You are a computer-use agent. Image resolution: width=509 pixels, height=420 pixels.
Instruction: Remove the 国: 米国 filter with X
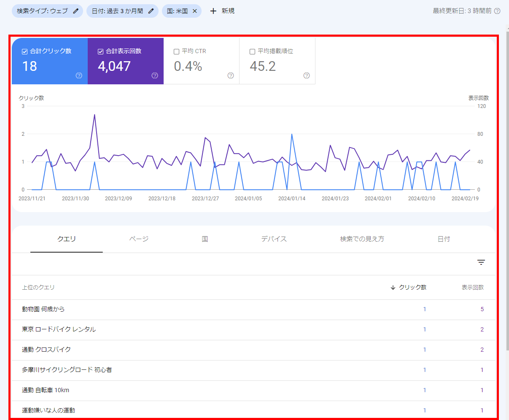195,11
